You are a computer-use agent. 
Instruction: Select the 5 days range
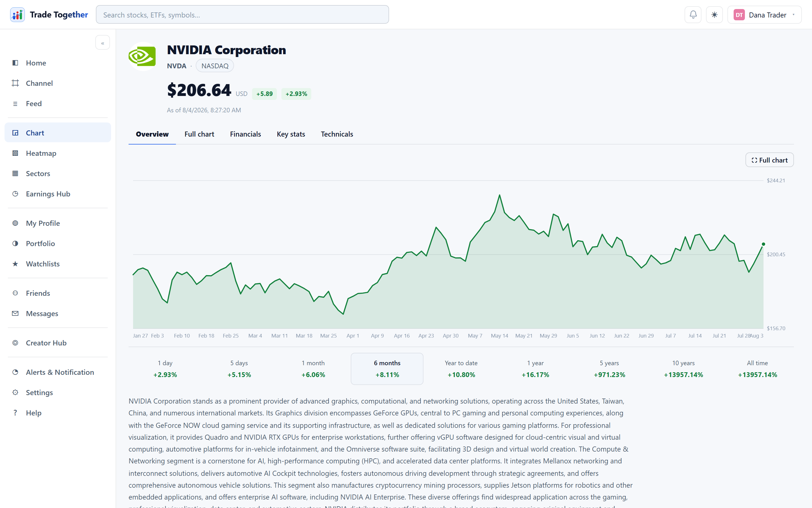(239, 369)
